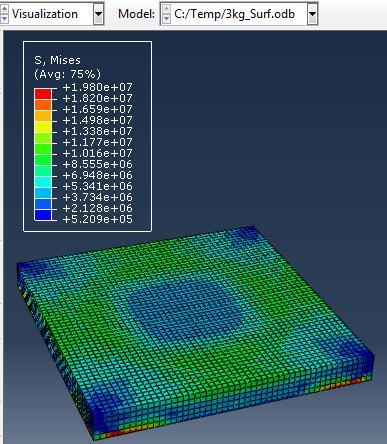Screen dimensions: 387x444
Task: Click the Visualization module combo box text
Action: 45,14
